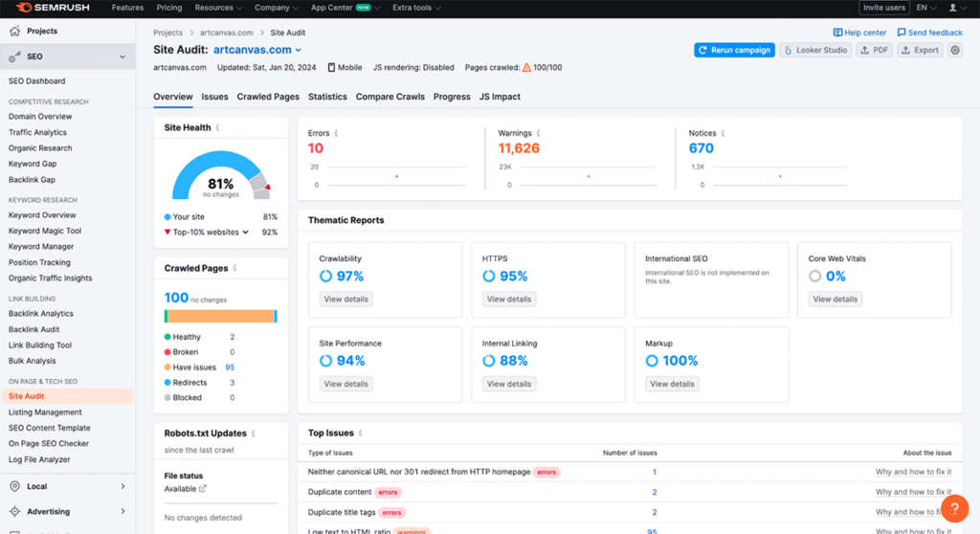Click the artcanvas.com breadcrumb link
This screenshot has height=534, width=980.
[226, 33]
